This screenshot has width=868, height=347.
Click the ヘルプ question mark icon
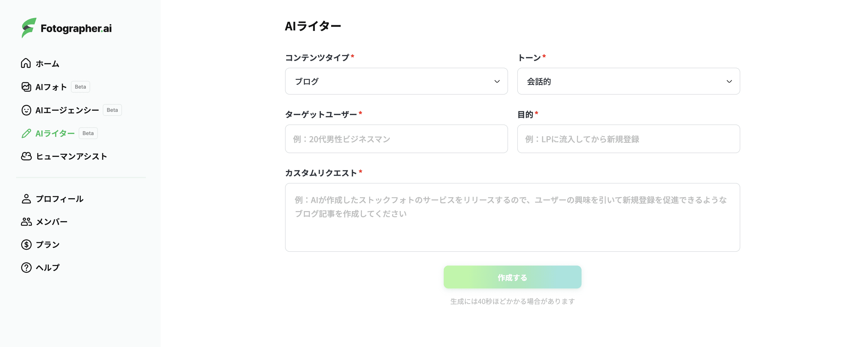pyautogui.click(x=26, y=268)
